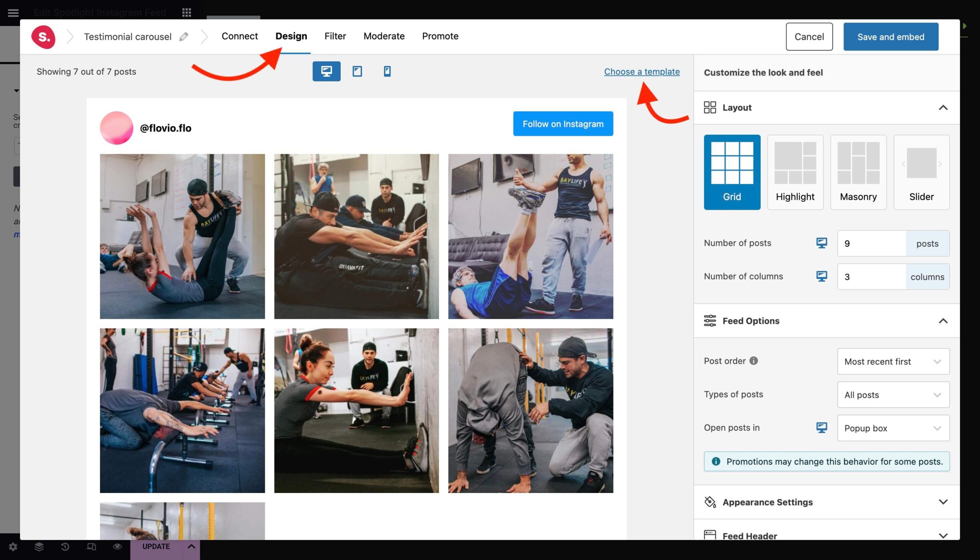Click the Feed Options sliders icon
The width and height of the screenshot is (980, 560).
point(710,321)
